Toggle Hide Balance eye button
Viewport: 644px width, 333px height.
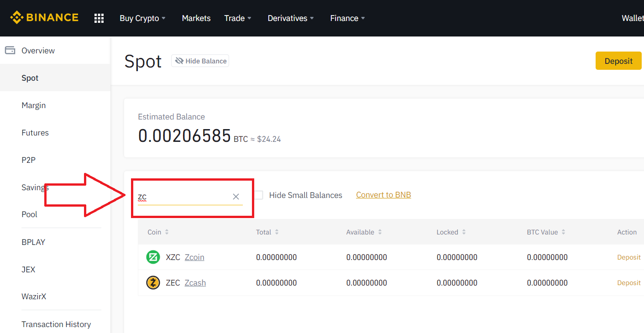click(x=200, y=61)
